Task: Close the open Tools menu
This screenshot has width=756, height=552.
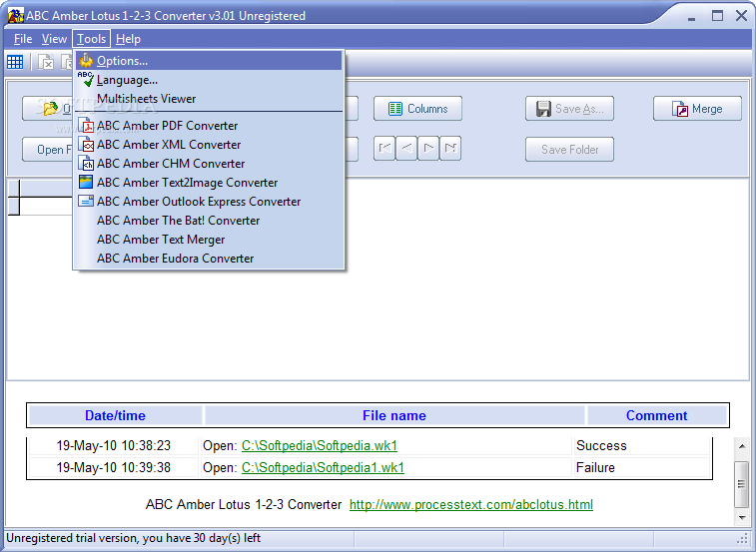Action: [92, 39]
